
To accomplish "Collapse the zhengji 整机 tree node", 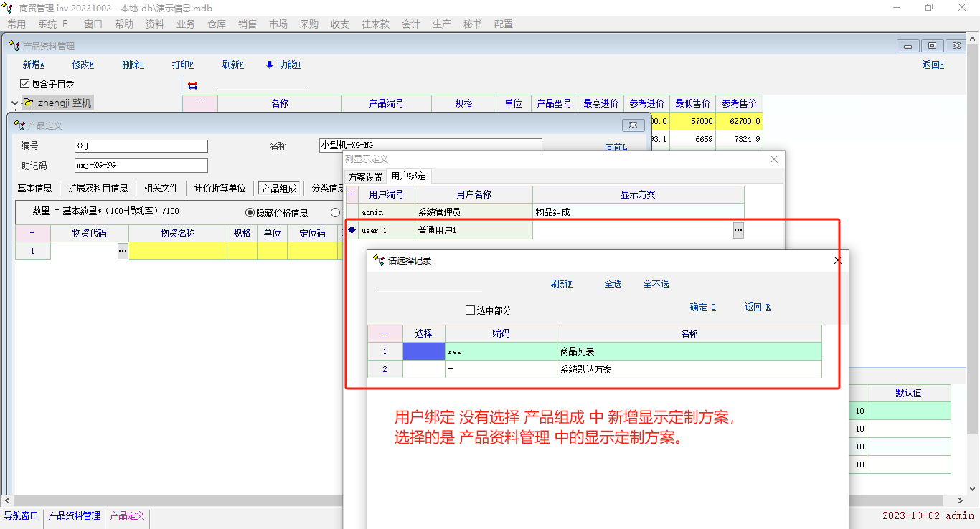I will [x=14, y=103].
